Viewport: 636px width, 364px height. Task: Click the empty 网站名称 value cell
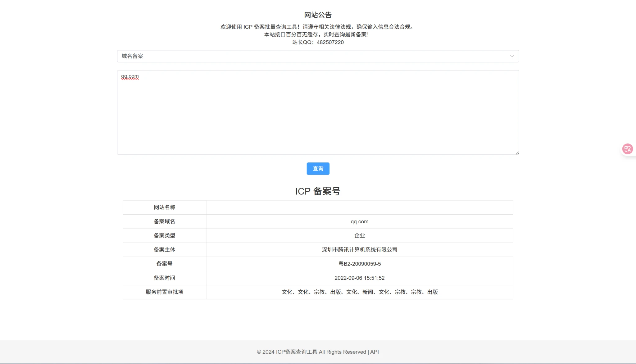coord(359,207)
